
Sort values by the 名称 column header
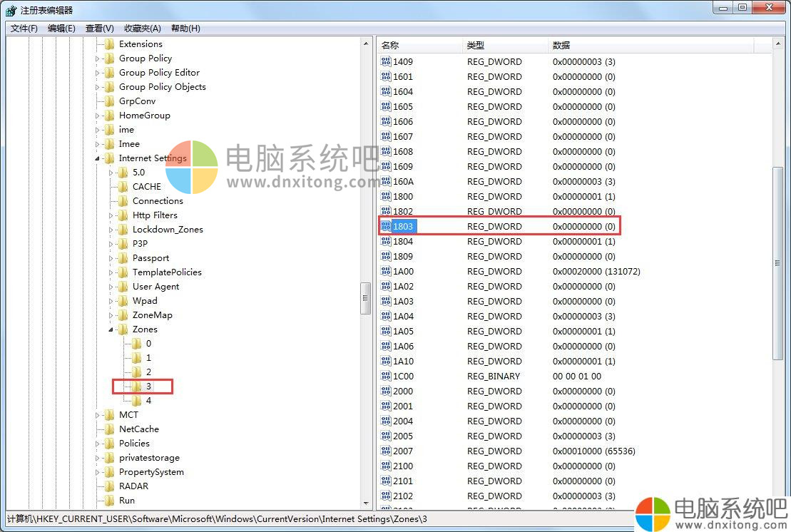click(x=419, y=46)
